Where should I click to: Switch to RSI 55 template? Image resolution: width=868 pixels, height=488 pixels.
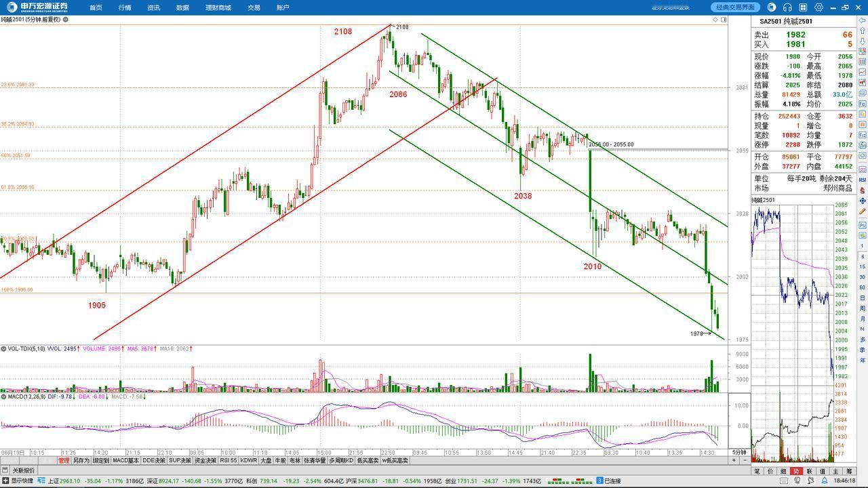coord(229,460)
